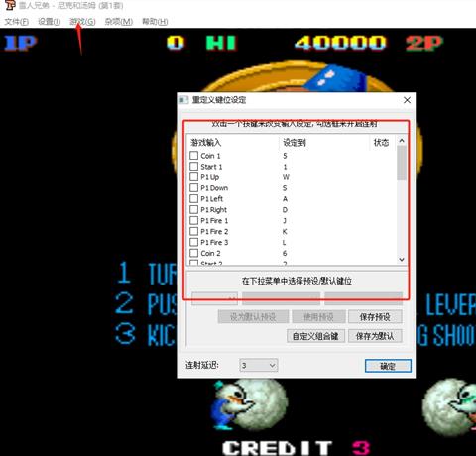
Task: Enable autofire for P1 Fire 1
Action: [x=194, y=220]
